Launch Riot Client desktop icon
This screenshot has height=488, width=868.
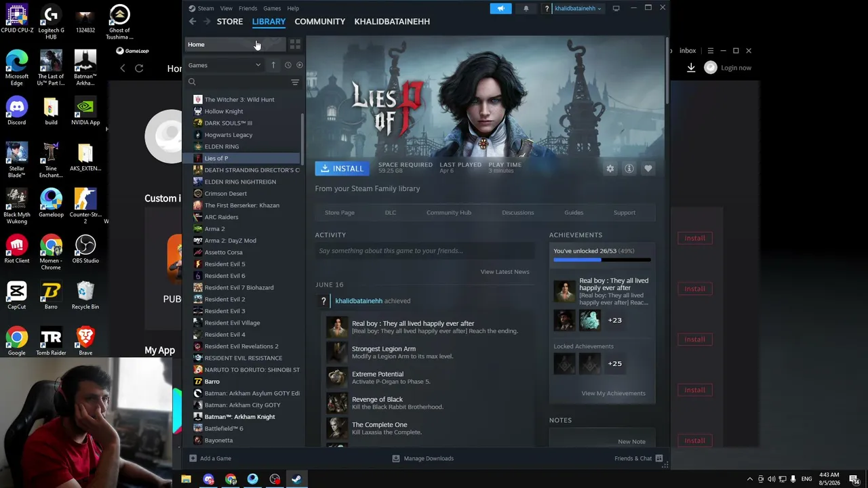pos(17,249)
